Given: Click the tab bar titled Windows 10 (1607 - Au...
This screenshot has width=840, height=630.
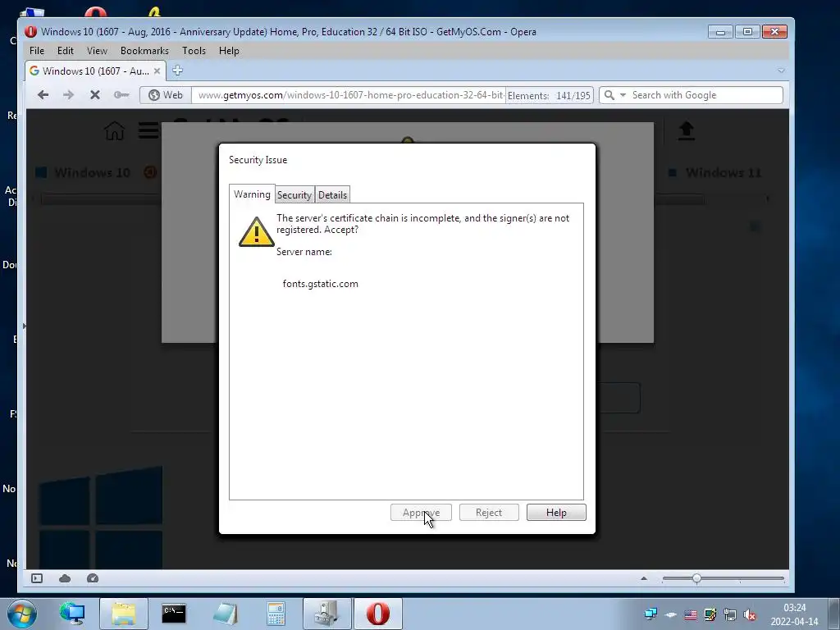Looking at the screenshot, I should coord(95,71).
